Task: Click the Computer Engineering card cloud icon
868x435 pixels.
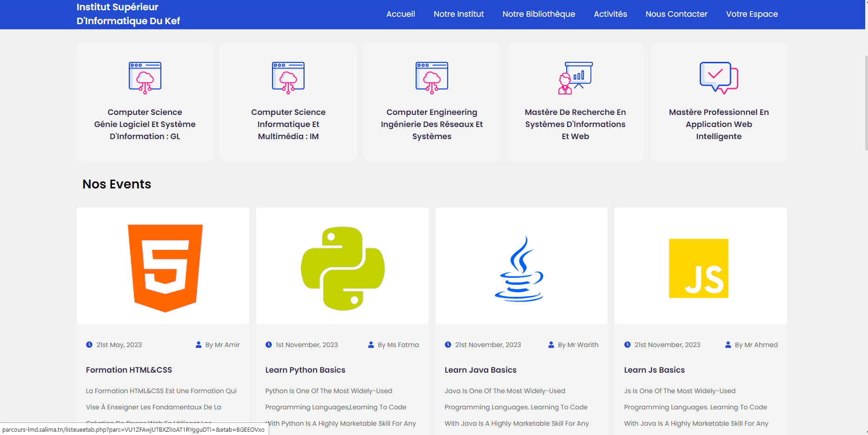Action: (432, 78)
